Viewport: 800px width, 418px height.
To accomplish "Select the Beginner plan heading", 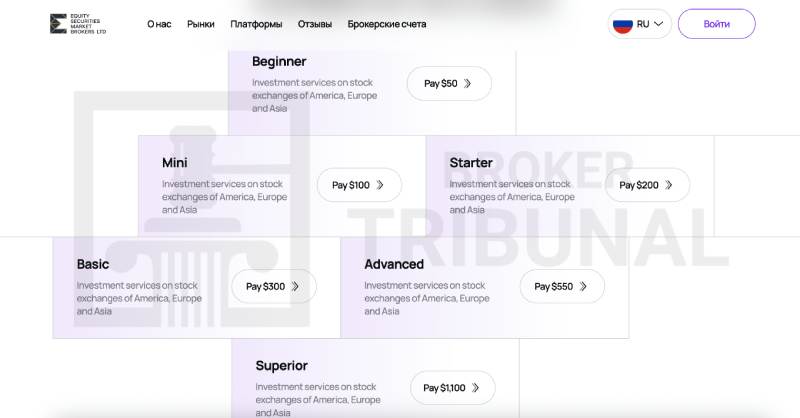I will coord(279,61).
